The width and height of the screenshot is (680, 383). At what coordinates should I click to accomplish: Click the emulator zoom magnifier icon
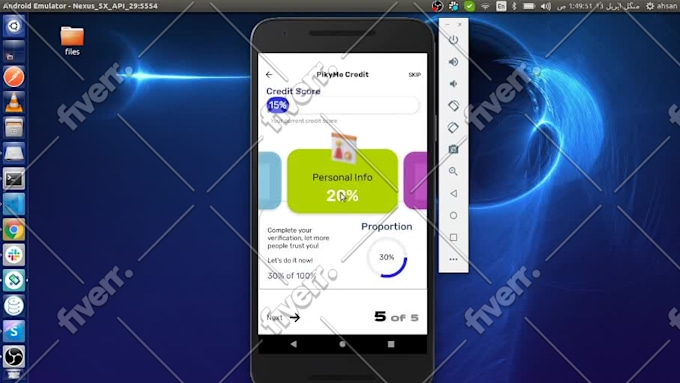pyautogui.click(x=453, y=171)
